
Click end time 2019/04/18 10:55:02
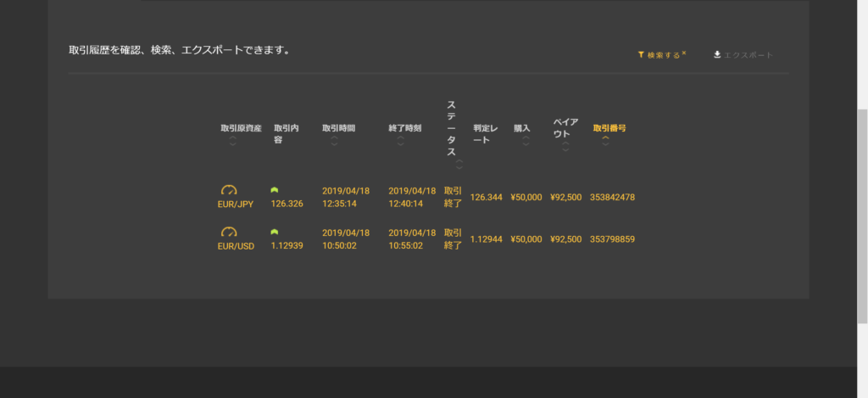[412, 239]
